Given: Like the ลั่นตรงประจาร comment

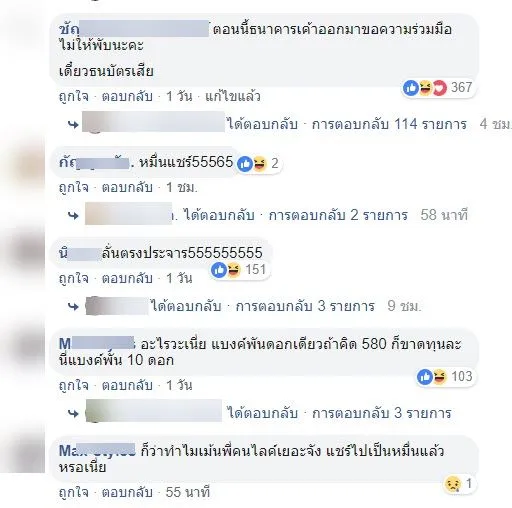Looking at the screenshot, I should tap(74, 278).
